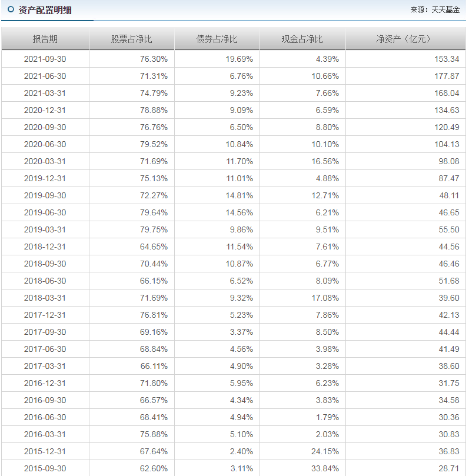Click the 4.39% cash ratio value
This screenshot has width=469, height=476.
point(327,59)
